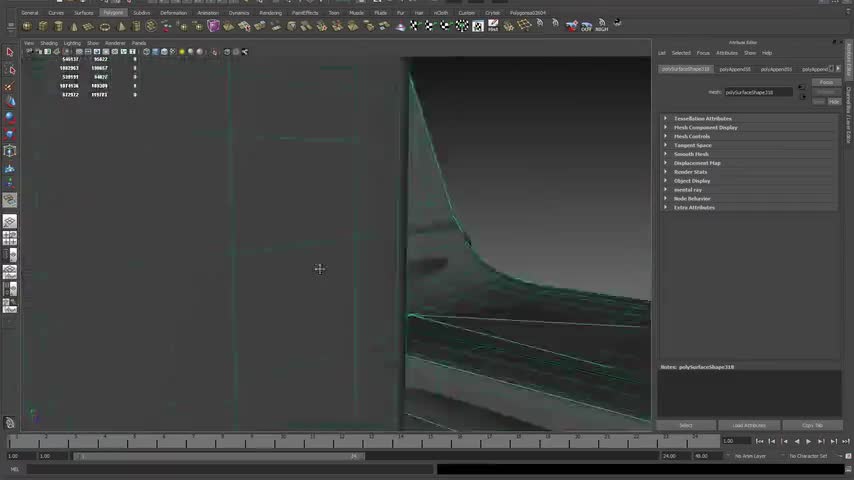Screen dimensions: 854x480
Task: Click the playback range slider bar
Action: coord(219,456)
